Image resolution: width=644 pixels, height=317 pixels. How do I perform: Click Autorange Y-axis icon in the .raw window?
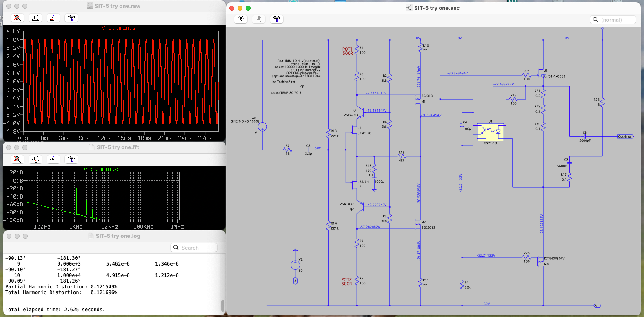coord(36,18)
